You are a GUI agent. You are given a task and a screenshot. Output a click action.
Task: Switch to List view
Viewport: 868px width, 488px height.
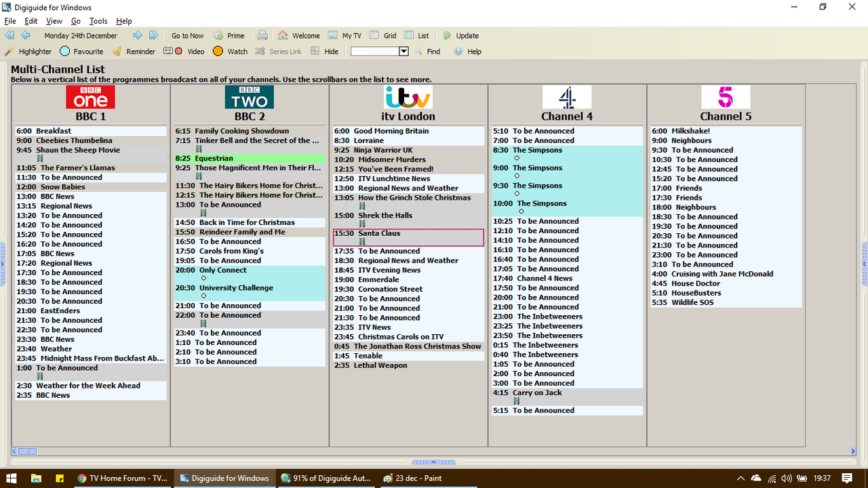click(416, 36)
